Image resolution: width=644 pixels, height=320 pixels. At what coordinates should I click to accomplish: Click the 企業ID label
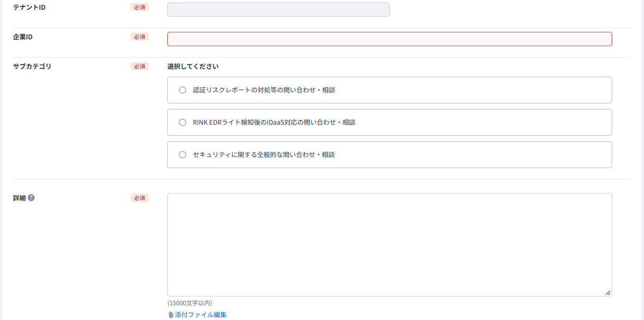click(x=23, y=36)
